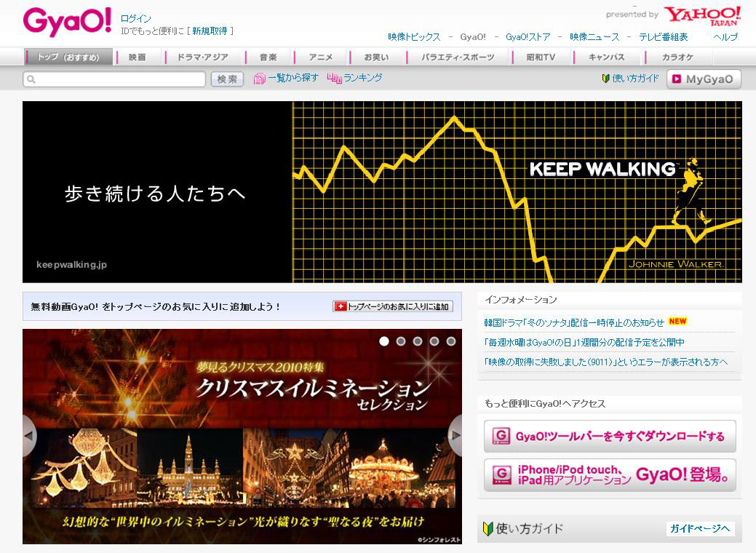Click the keepwalking.jp text in ad
Image resolution: width=756 pixels, height=553 pixels.
pyautogui.click(x=71, y=265)
